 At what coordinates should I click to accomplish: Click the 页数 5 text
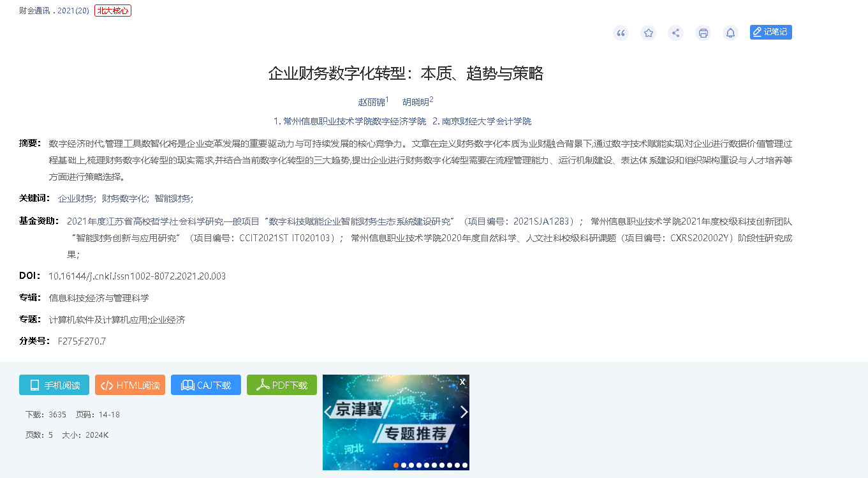pyautogui.click(x=39, y=435)
